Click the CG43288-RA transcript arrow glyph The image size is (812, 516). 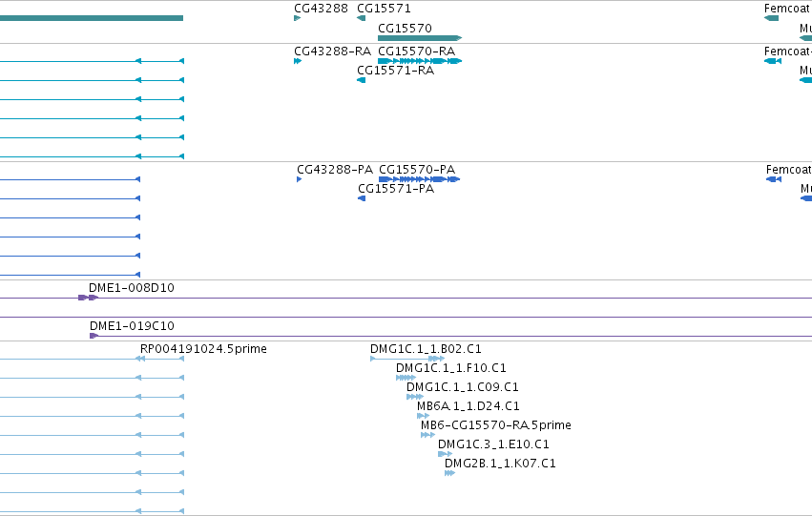click(x=298, y=61)
